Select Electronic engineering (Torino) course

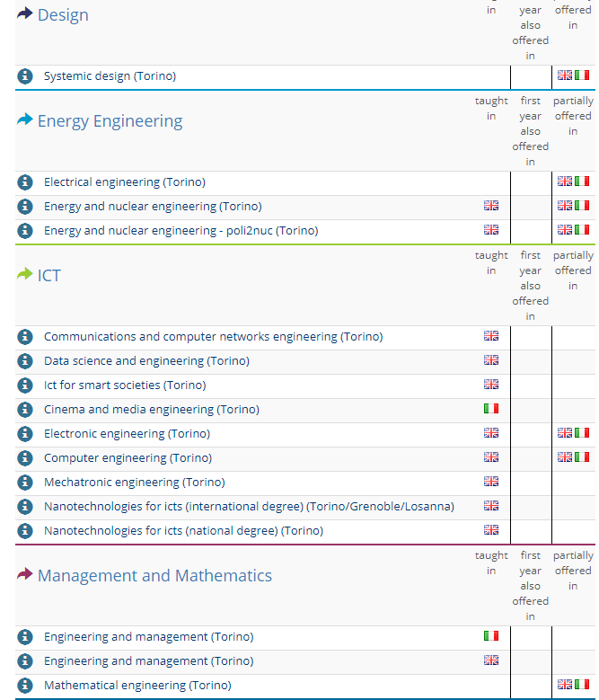(127, 434)
